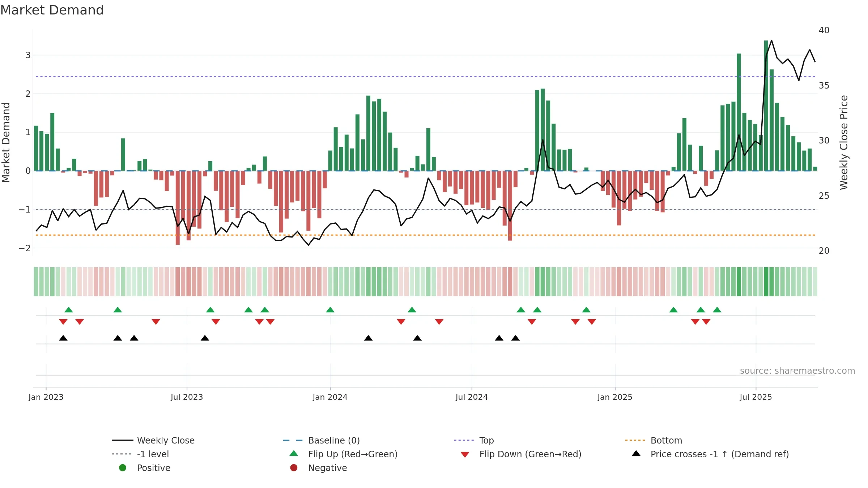
Task: Click the Jul 2023 axis tick label
Action: (187, 397)
